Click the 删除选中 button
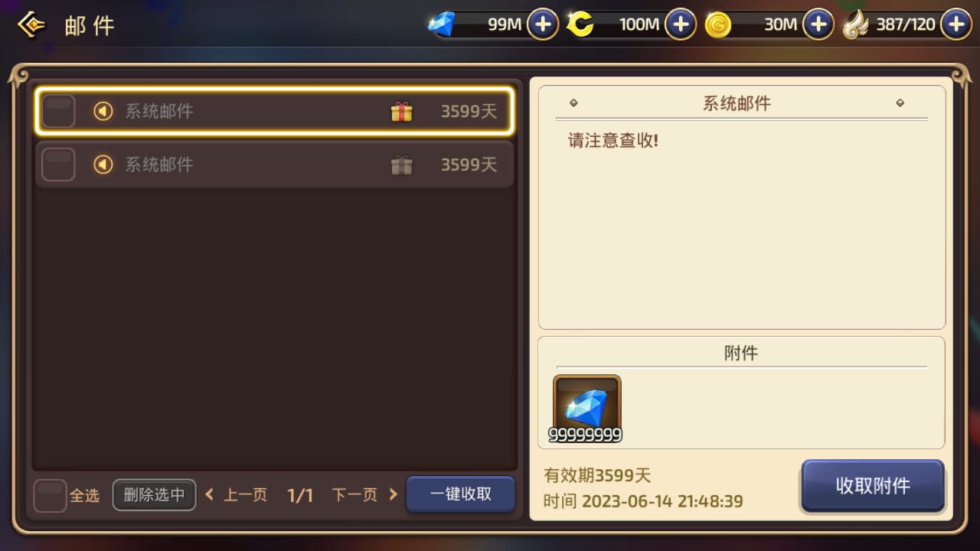 coord(155,495)
